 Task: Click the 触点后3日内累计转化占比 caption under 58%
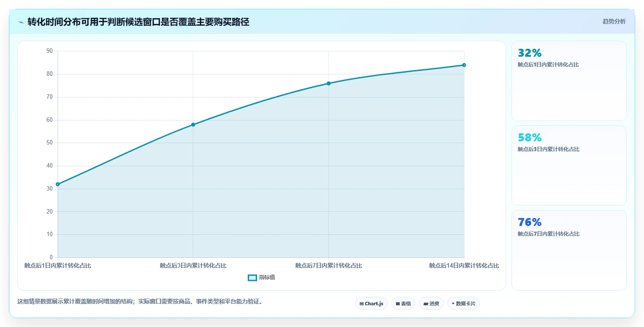(548, 149)
